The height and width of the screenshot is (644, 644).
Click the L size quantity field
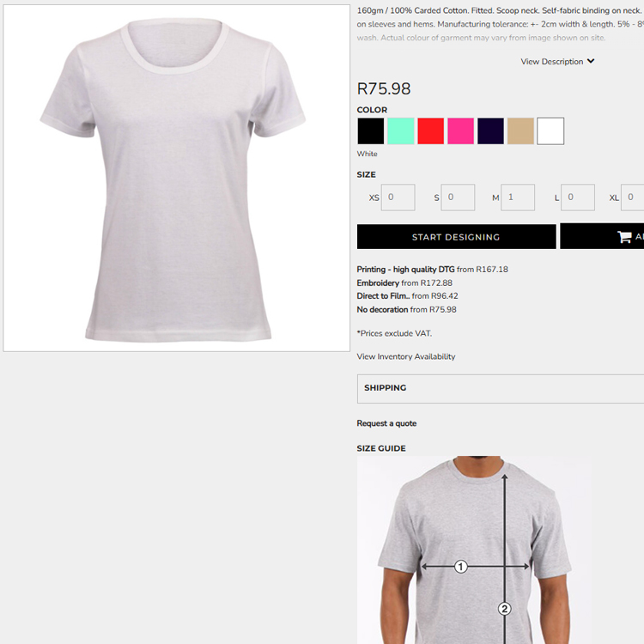pos(578,197)
